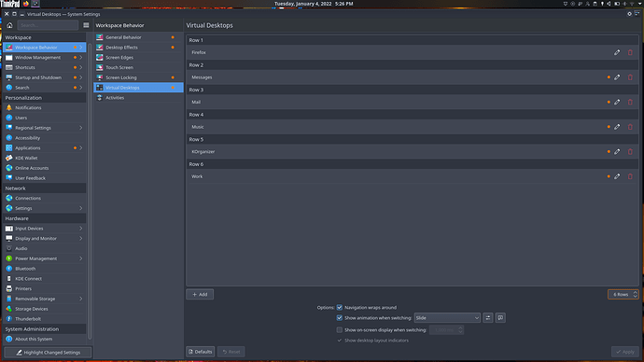The width and height of the screenshot is (644, 362).
Task: Open Firefox from the top panel
Action: point(26,4)
